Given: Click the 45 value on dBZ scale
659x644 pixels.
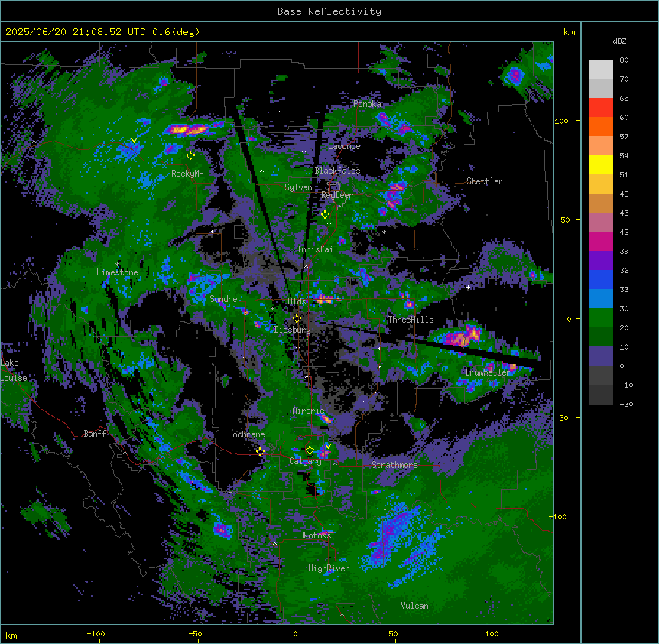Looking at the screenshot, I should (x=624, y=213).
